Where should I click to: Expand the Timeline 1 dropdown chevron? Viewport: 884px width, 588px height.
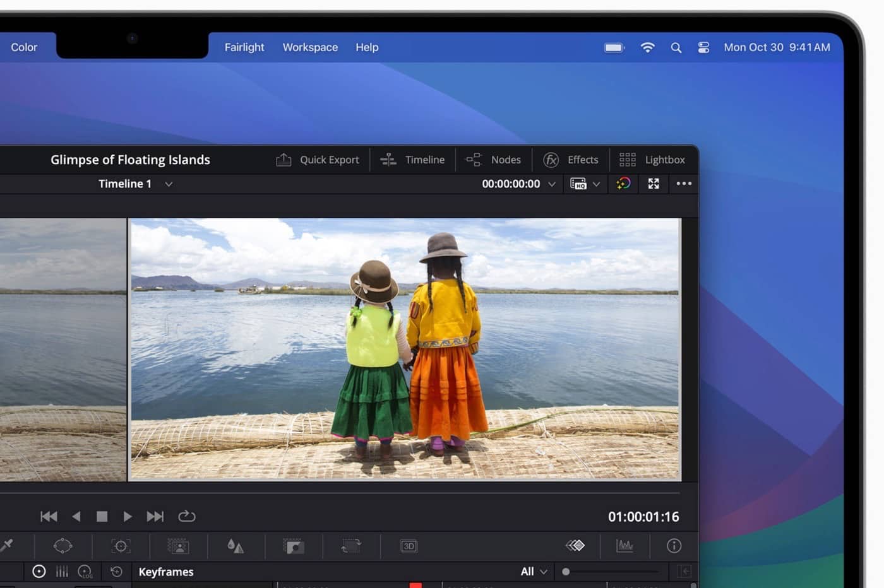click(x=169, y=184)
